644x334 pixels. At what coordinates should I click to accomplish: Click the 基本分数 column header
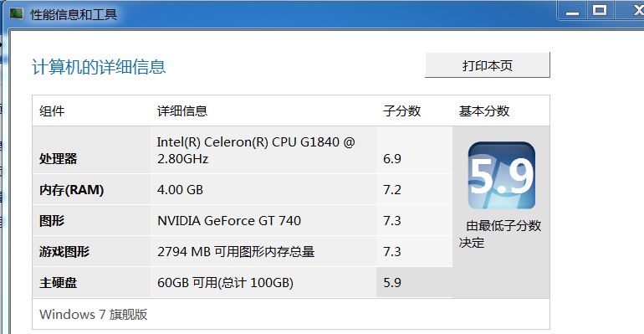click(484, 111)
